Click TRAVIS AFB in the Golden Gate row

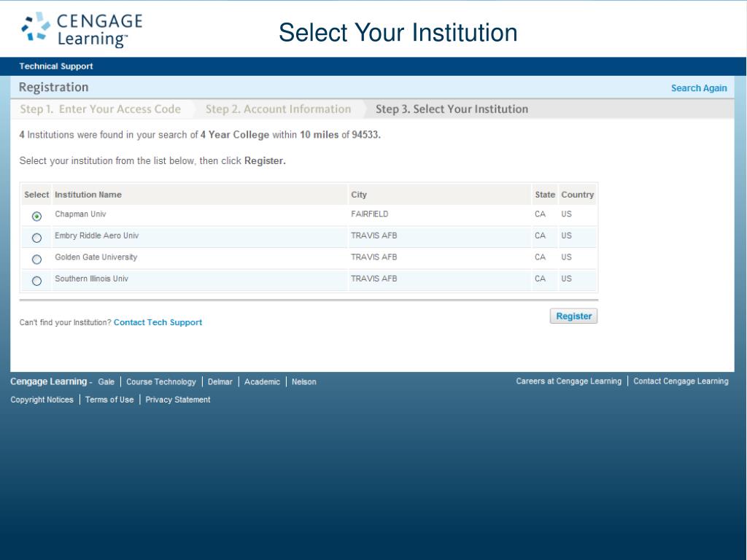pyautogui.click(x=374, y=257)
